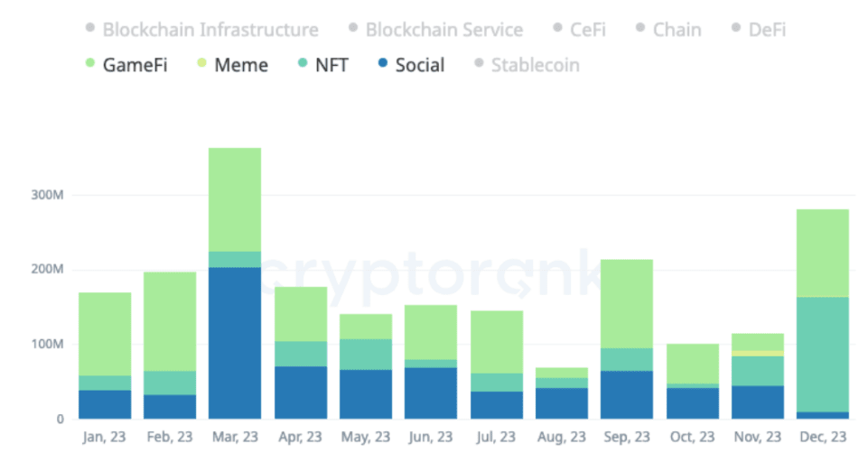
Task: Turn on the DeFi legend series
Action: [767, 30]
